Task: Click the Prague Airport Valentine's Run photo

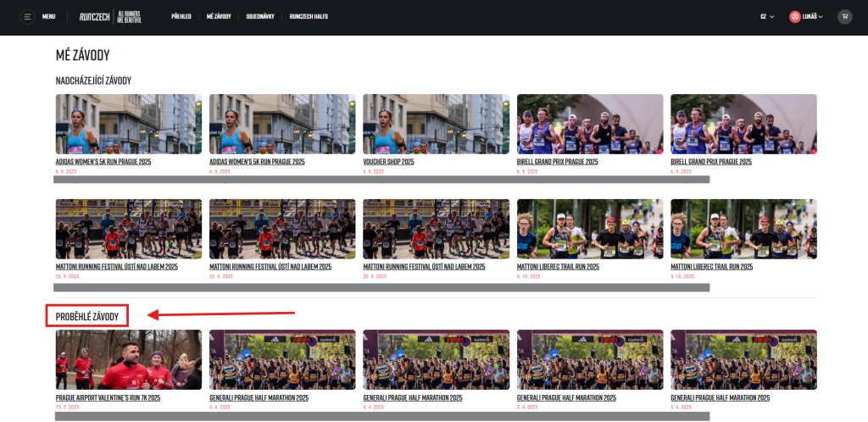Action: 129,359
